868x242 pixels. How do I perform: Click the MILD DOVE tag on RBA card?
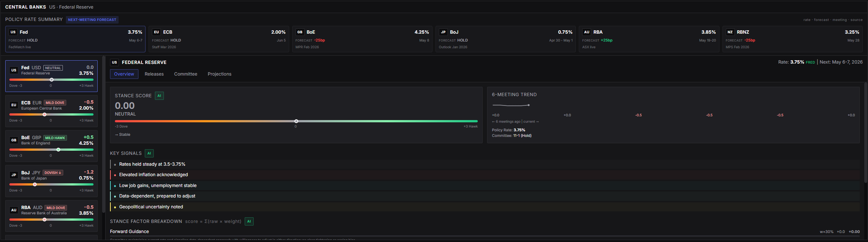point(56,208)
